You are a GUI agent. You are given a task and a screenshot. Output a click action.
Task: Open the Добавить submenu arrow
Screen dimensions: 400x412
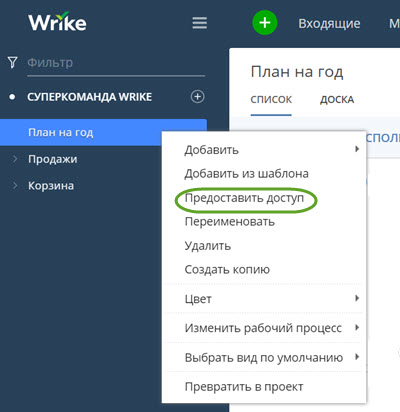tap(357, 149)
